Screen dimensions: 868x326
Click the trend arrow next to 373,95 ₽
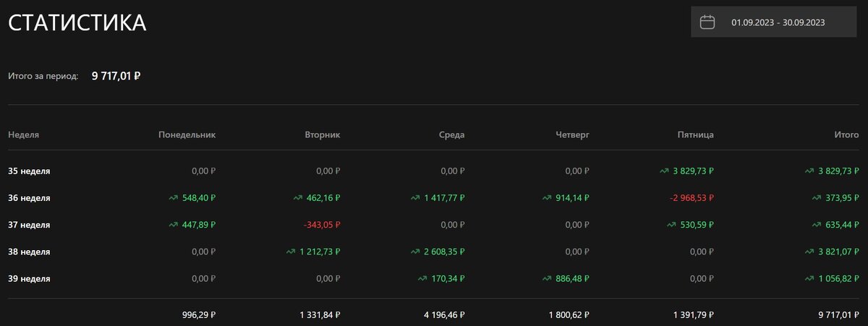[x=817, y=197]
